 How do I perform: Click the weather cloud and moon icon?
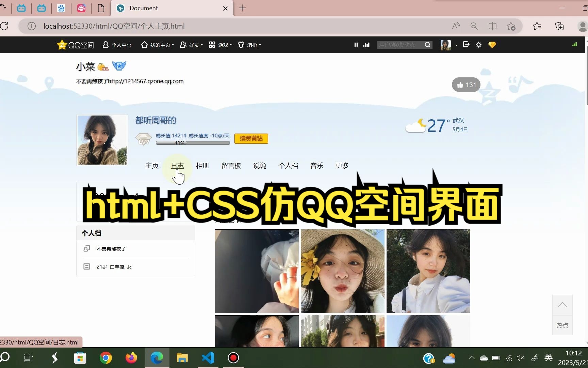pyautogui.click(x=416, y=125)
